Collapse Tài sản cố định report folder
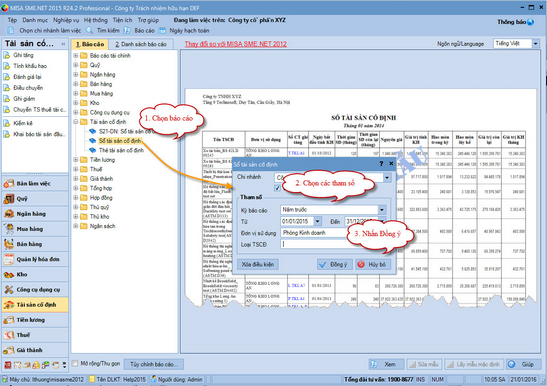This screenshot has height=386, width=547. (76, 122)
